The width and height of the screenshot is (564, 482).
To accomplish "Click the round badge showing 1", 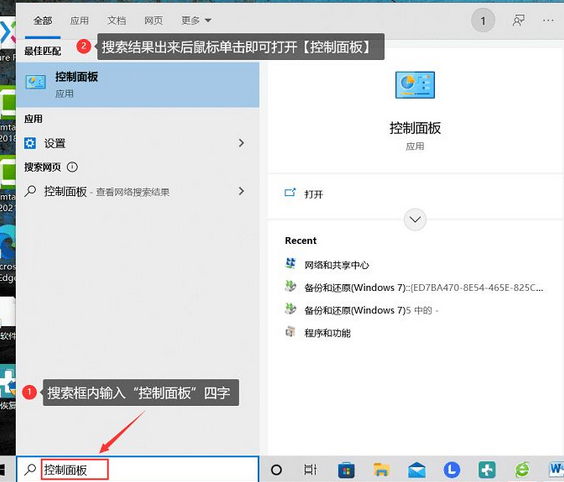I will pyautogui.click(x=483, y=21).
